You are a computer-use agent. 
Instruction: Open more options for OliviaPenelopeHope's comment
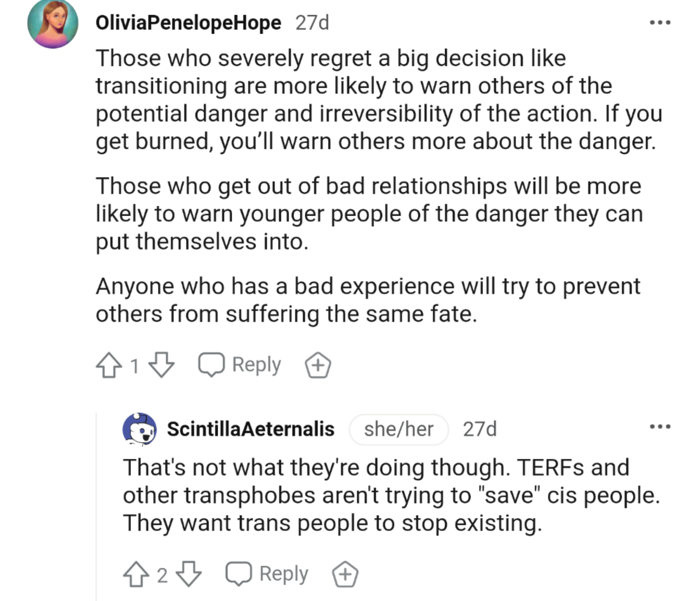tap(660, 23)
